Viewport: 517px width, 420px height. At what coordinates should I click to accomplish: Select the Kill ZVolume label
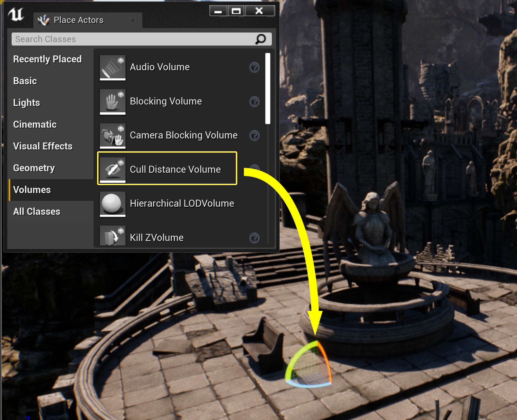(157, 238)
